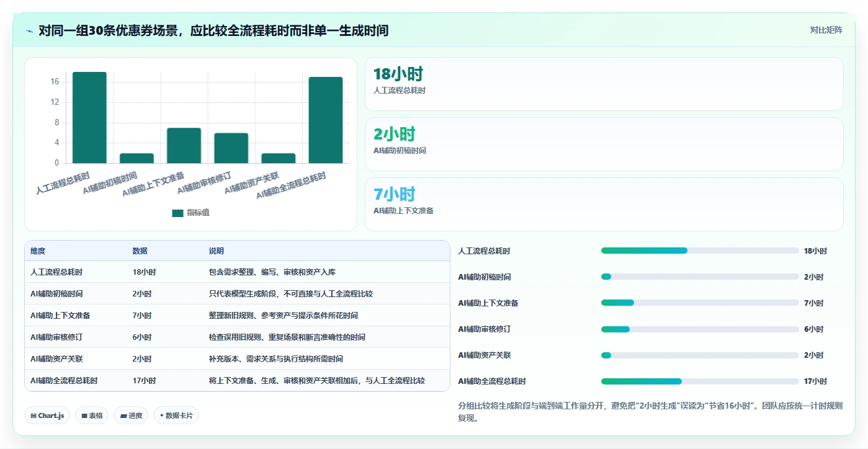Click the 人工流程总耗时 progress bar
This screenshot has width=868, height=449.
pos(700,251)
